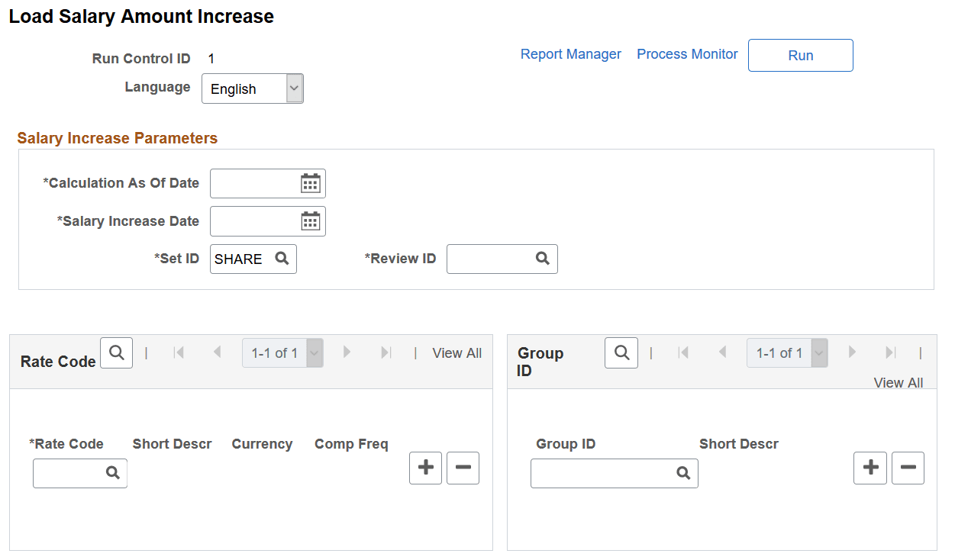Delete the current Rate Code row
The height and width of the screenshot is (560, 955).
(463, 468)
